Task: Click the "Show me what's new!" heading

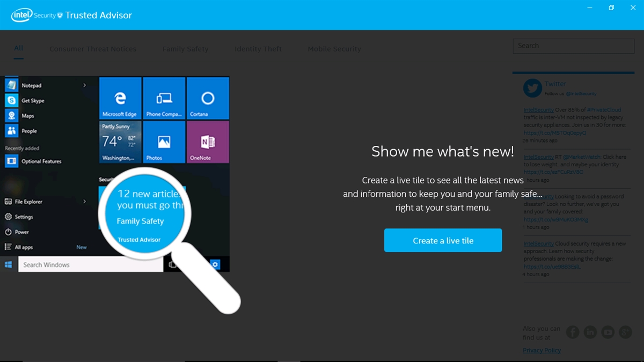Action: point(443,152)
